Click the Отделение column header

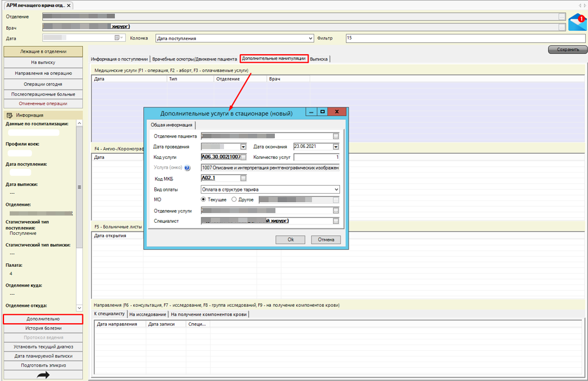pos(241,79)
